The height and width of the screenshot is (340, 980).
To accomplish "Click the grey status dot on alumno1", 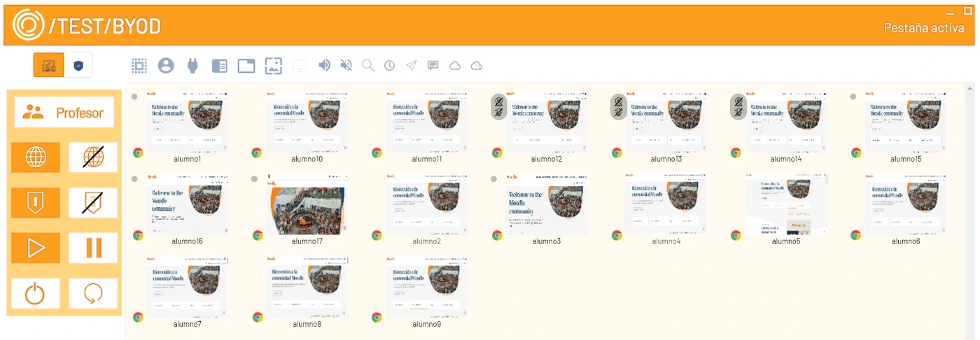I will (x=134, y=97).
